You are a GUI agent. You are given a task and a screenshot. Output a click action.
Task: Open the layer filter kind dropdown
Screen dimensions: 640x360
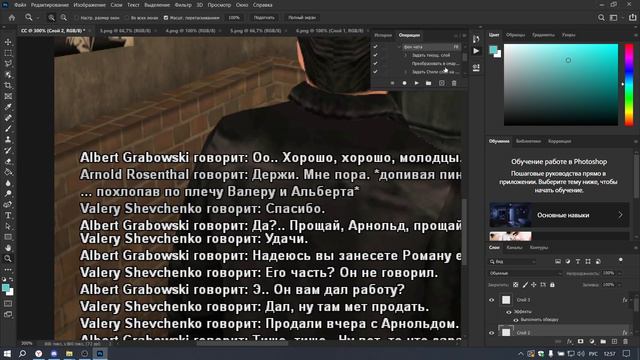512,262
